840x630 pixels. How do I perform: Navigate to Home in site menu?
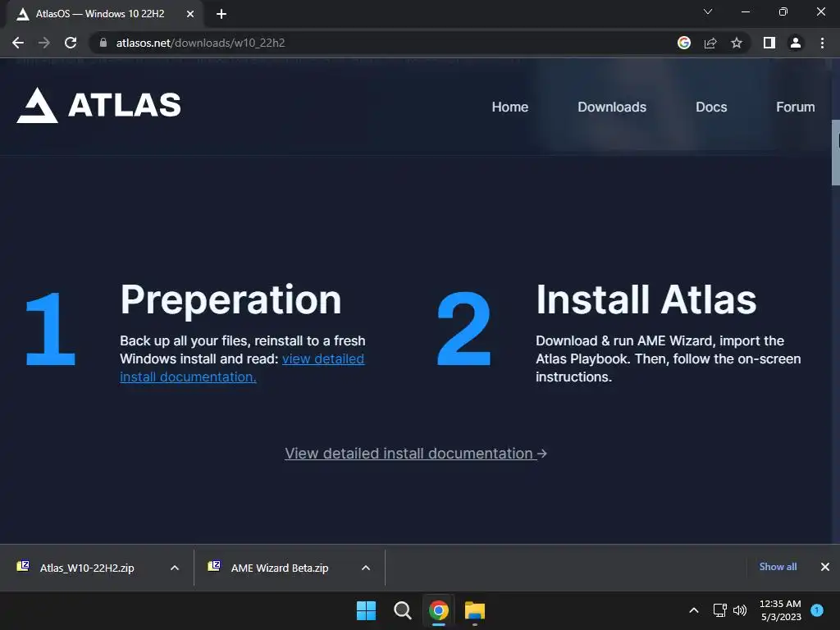click(x=510, y=107)
